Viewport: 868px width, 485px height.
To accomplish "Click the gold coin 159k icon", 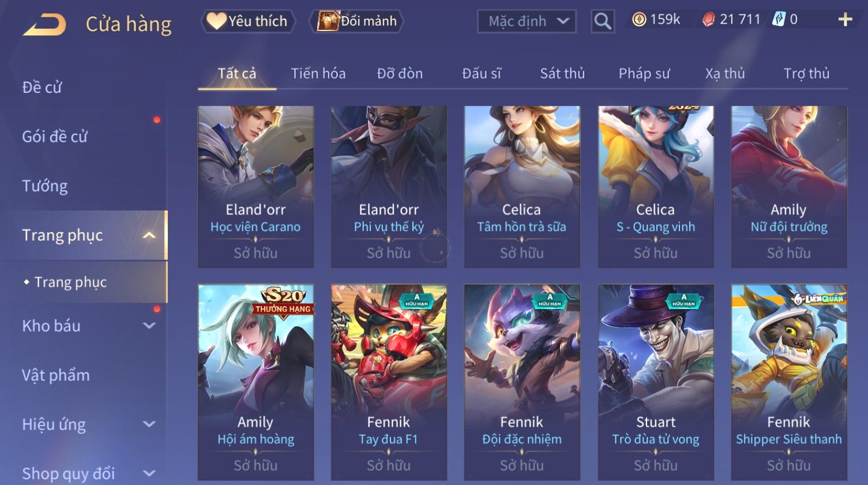I will [x=639, y=20].
